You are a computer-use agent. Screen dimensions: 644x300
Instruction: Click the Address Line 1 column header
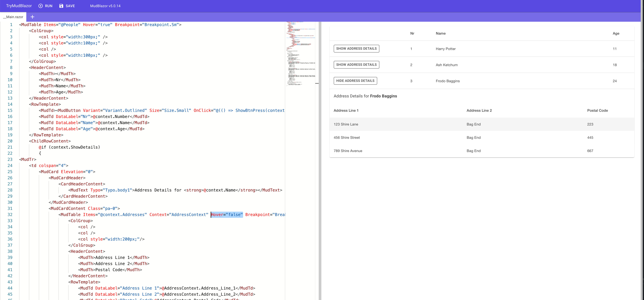point(346,111)
